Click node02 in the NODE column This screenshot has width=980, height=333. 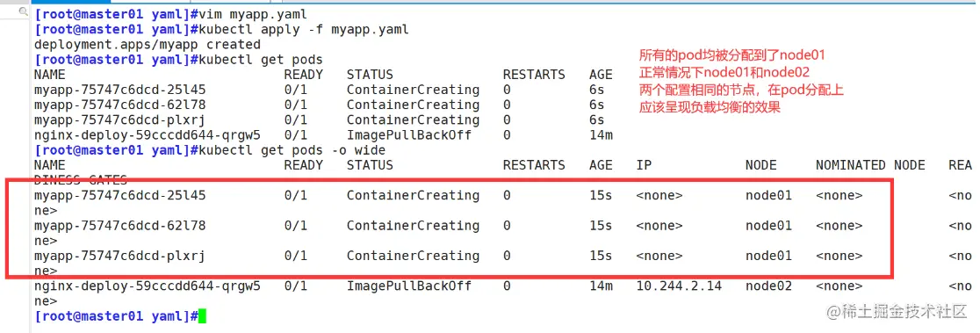coord(768,286)
